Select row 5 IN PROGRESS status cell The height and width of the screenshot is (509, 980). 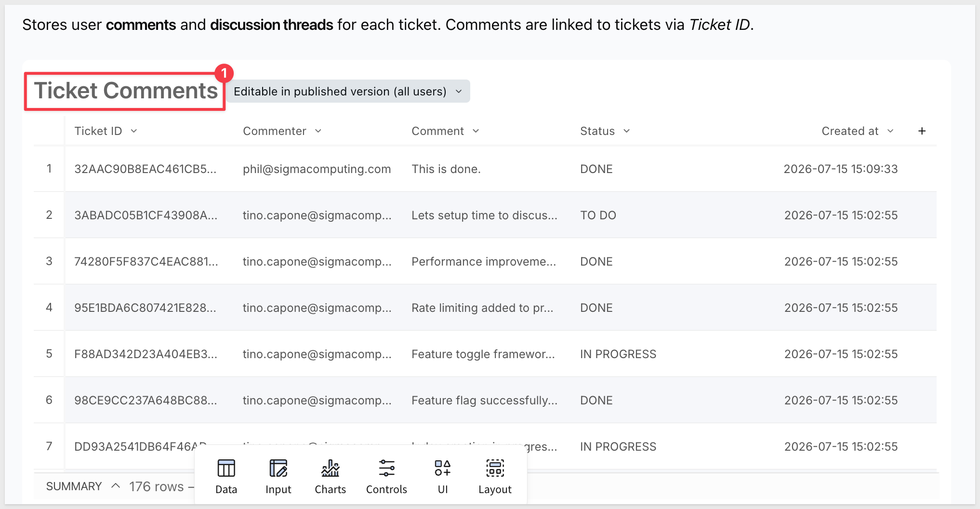point(618,354)
